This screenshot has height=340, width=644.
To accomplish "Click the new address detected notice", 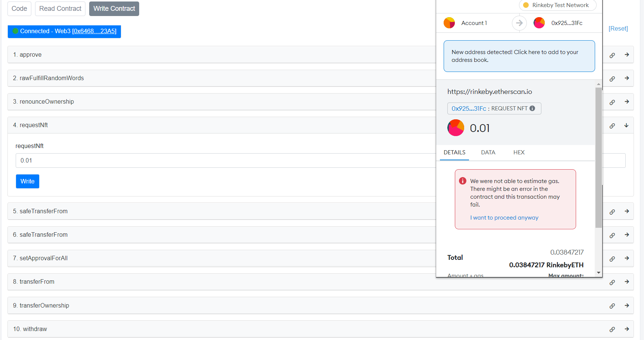I will [519, 56].
